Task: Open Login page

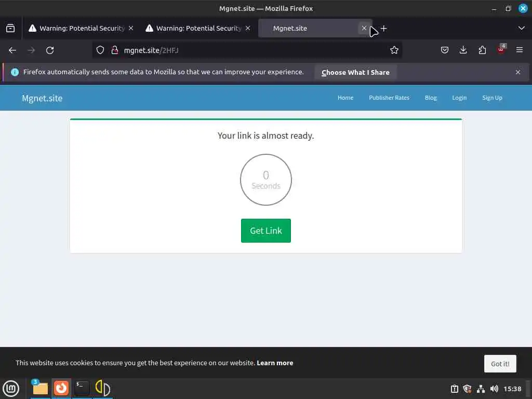Action: [x=459, y=98]
